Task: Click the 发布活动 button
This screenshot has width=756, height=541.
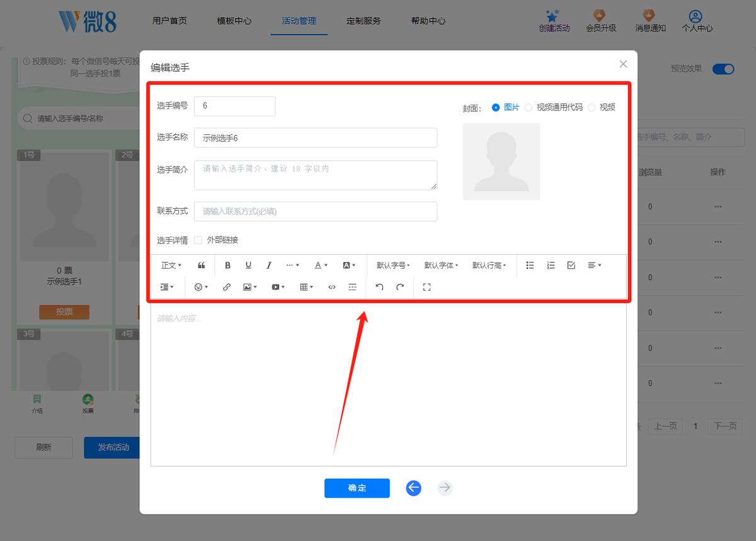Action: tap(112, 448)
